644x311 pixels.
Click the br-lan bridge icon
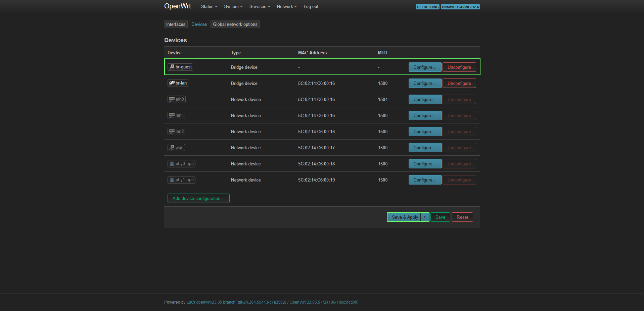tap(172, 83)
